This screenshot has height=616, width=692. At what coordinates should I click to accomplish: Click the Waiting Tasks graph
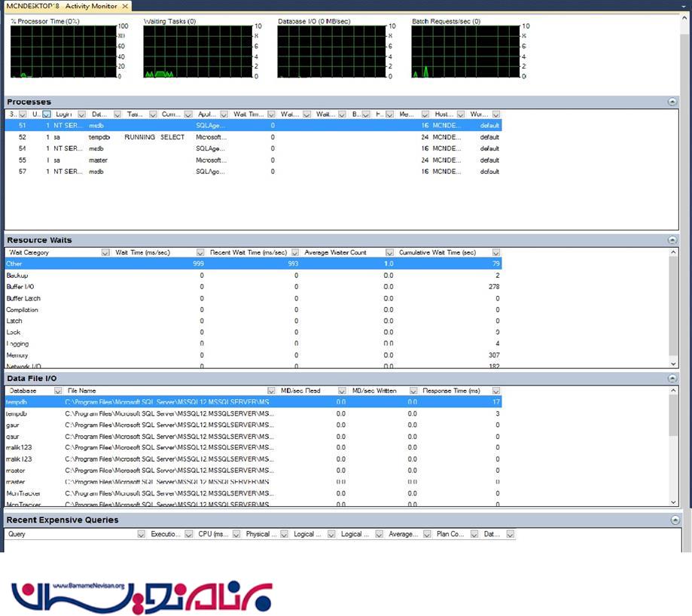coord(198,51)
